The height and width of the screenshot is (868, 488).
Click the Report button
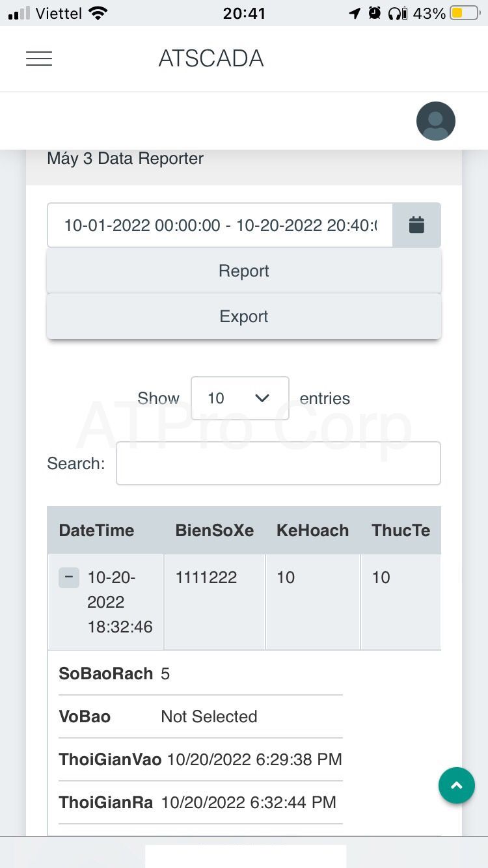tap(244, 271)
